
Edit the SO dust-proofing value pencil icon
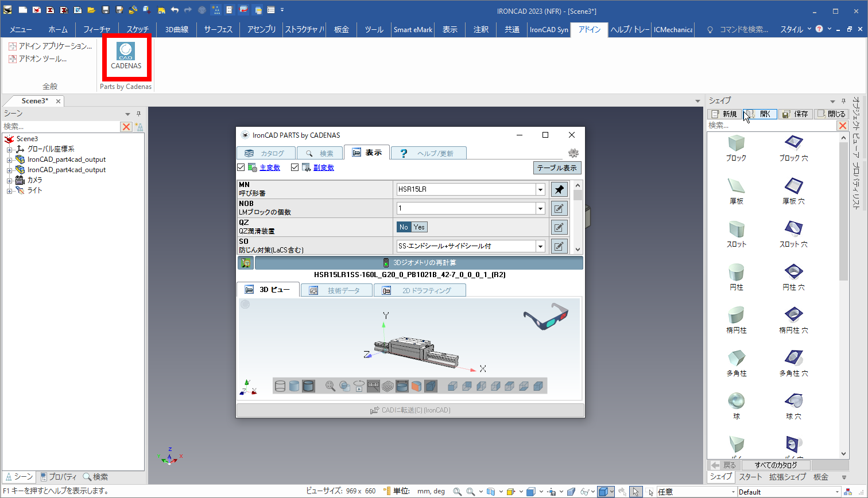(559, 246)
